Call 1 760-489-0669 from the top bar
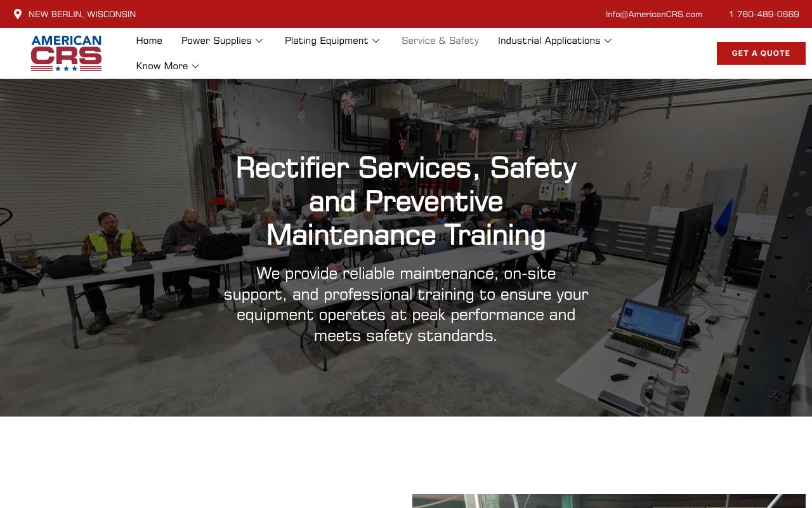Viewport: 812px width, 508px height. [x=764, y=13]
